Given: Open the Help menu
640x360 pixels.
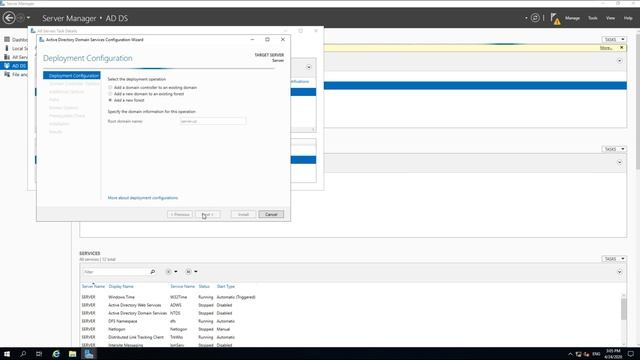Looking at the screenshot, I should [x=628, y=18].
